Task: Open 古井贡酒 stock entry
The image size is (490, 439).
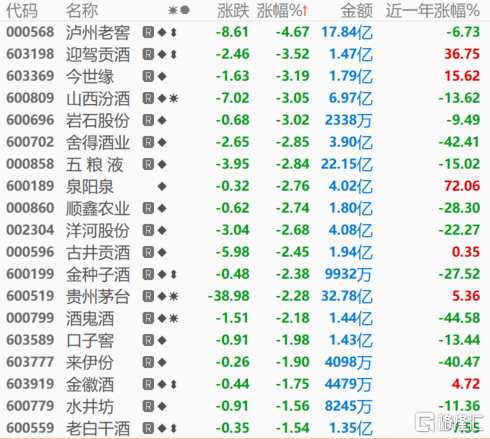Action: point(98,252)
